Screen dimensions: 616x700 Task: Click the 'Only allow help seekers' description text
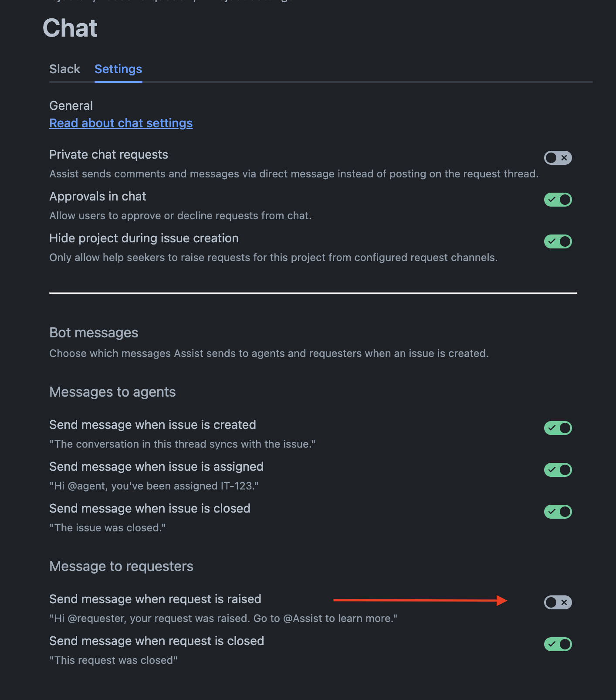click(273, 258)
